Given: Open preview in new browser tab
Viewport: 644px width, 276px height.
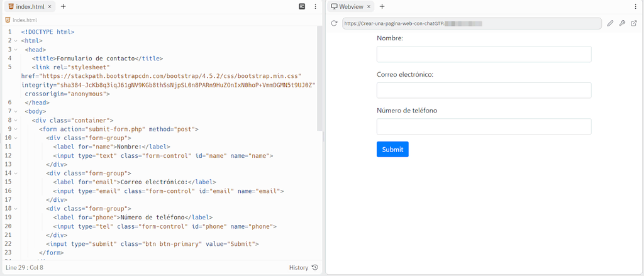Looking at the screenshot, I should pos(633,24).
